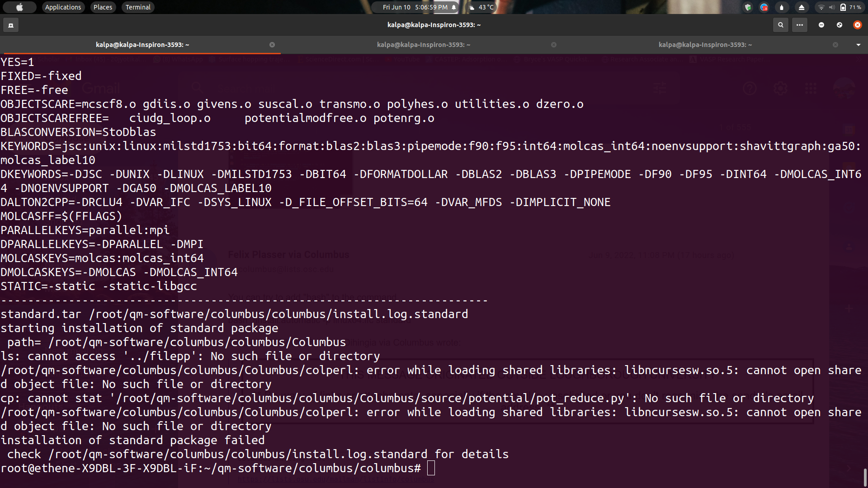This screenshot has width=868, height=488.
Task: Click the "ls: cannot access '../filepp'" error
Action: [x=190, y=356]
